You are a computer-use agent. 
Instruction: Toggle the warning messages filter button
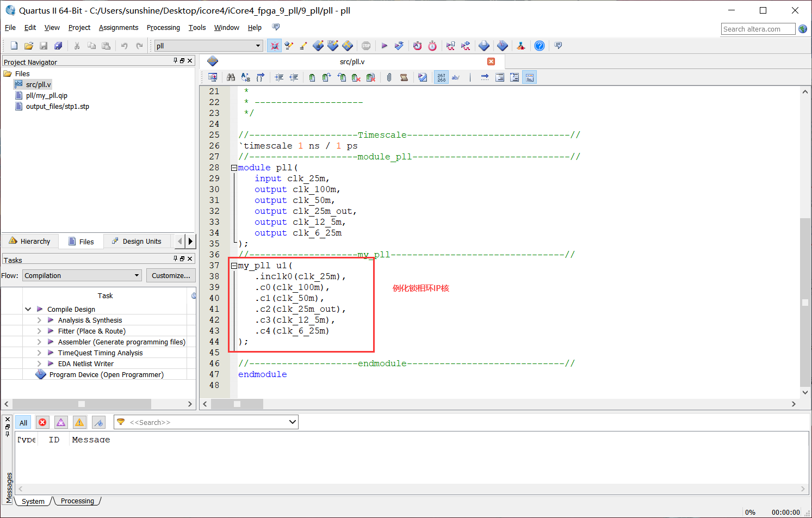pyautogui.click(x=79, y=422)
